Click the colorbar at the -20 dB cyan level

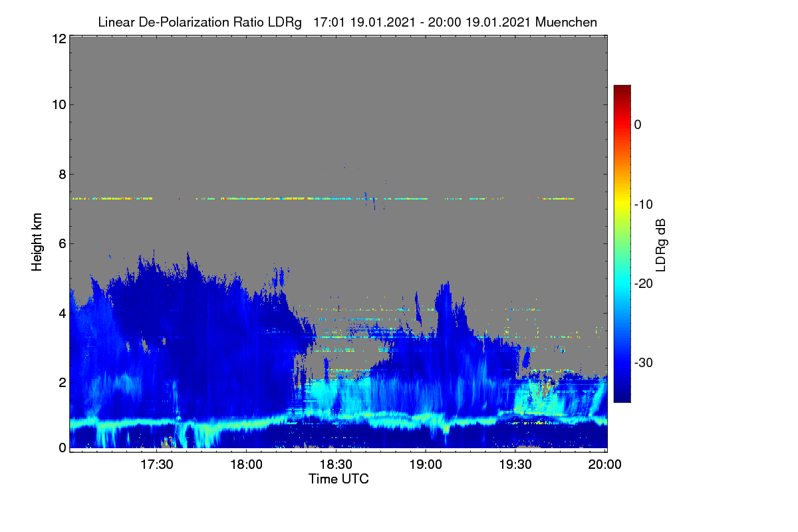[x=622, y=283]
